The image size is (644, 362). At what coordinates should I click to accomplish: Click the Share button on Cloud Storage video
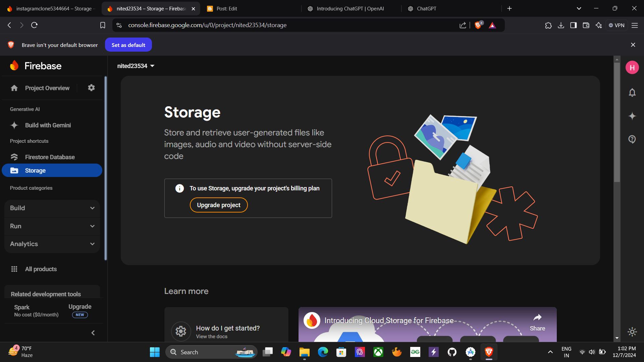tap(537, 321)
